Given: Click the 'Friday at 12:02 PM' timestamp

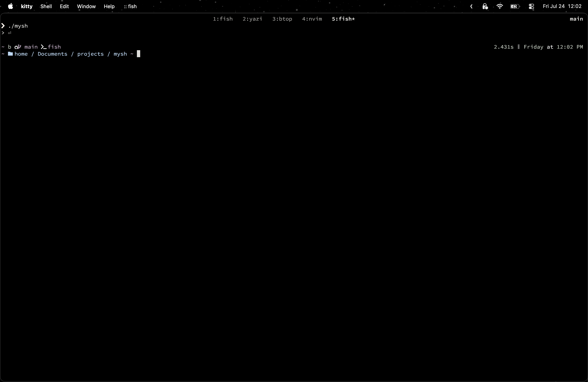Looking at the screenshot, I should [x=553, y=47].
